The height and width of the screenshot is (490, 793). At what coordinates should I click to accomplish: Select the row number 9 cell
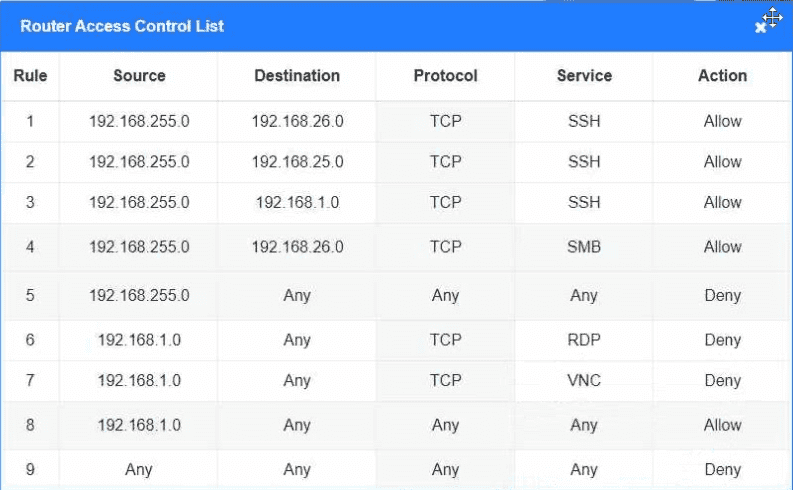coord(30,469)
